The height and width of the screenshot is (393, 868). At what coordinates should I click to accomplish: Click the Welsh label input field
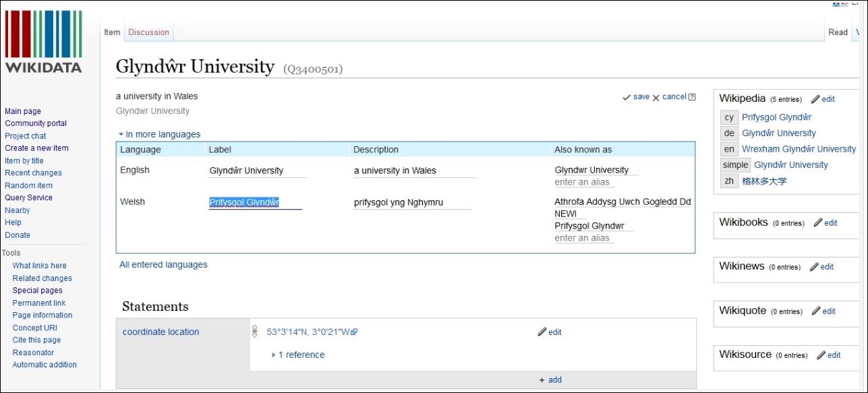tap(255, 202)
